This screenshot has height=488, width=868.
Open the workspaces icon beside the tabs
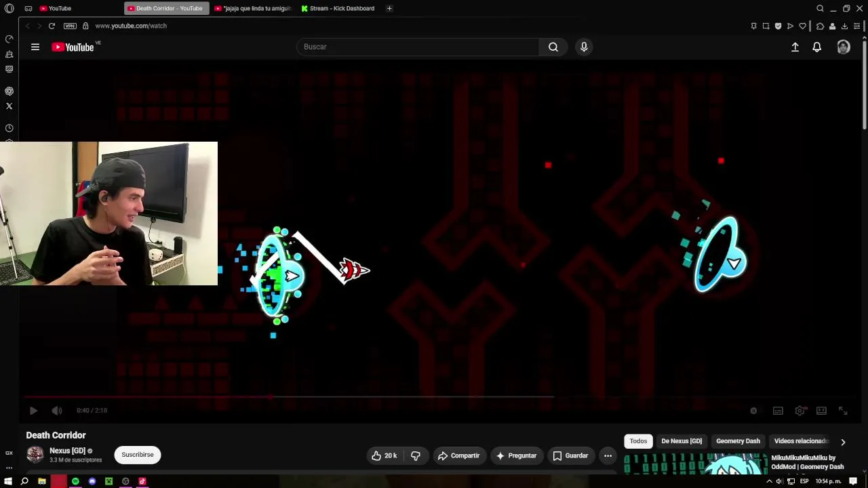click(x=28, y=8)
